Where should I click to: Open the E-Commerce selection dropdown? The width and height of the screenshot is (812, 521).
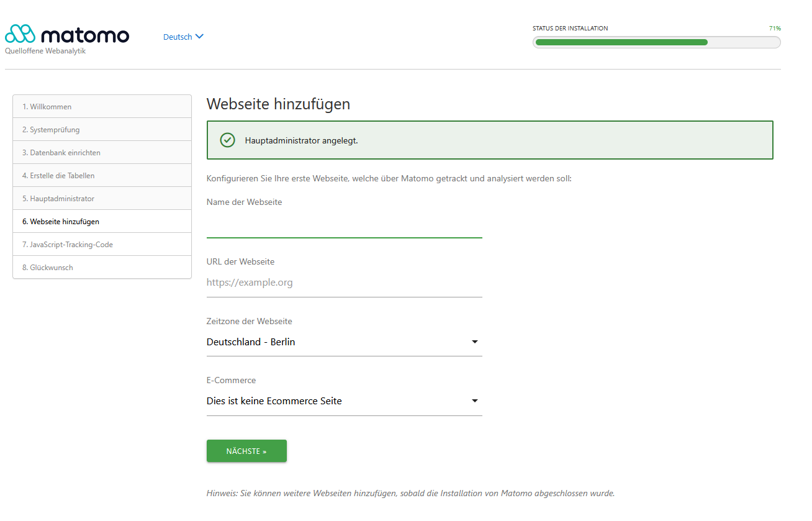click(344, 401)
